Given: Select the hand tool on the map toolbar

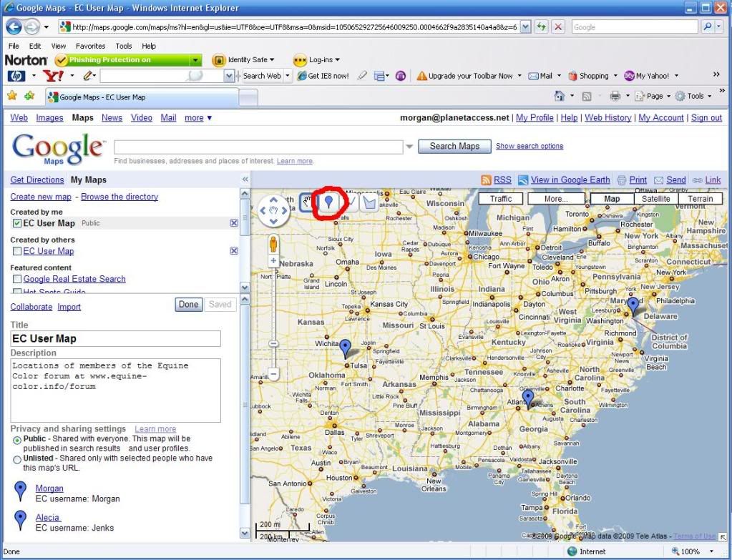Looking at the screenshot, I should pos(308,202).
